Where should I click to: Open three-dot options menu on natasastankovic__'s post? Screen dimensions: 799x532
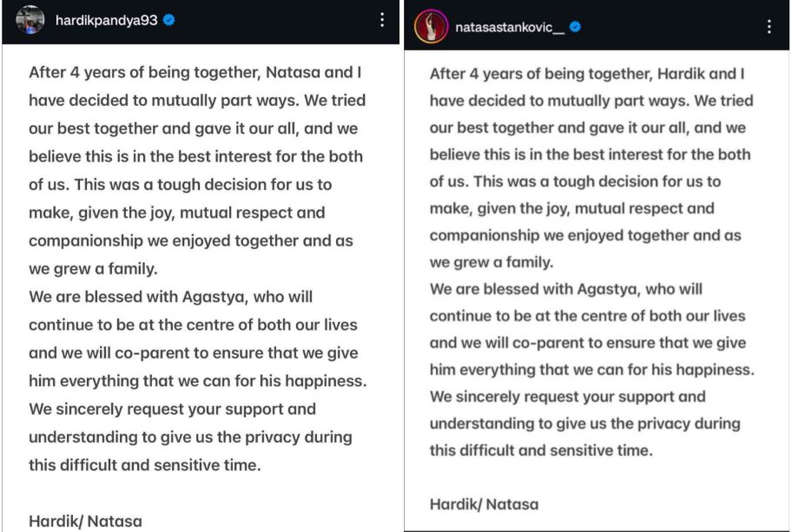click(769, 27)
